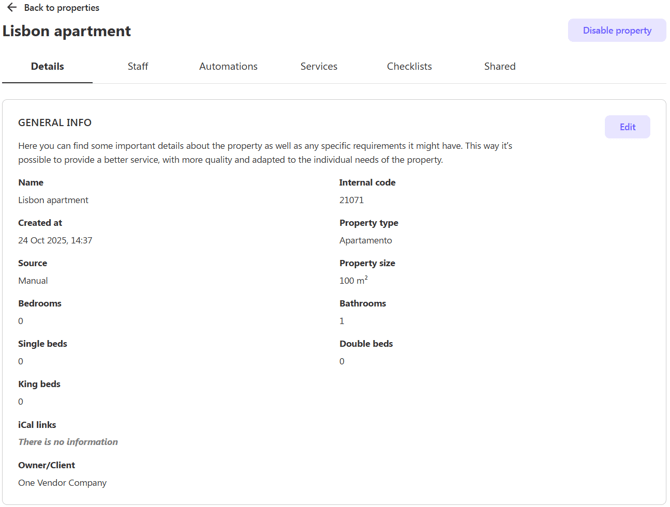The height and width of the screenshot is (507, 670).
Task: Click the Name value 'Lisbon apartment'
Action: pos(53,200)
